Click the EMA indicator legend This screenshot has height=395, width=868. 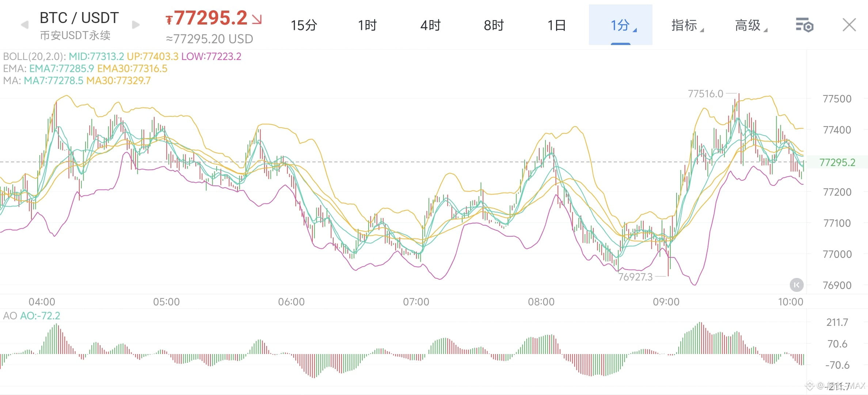[x=85, y=68]
